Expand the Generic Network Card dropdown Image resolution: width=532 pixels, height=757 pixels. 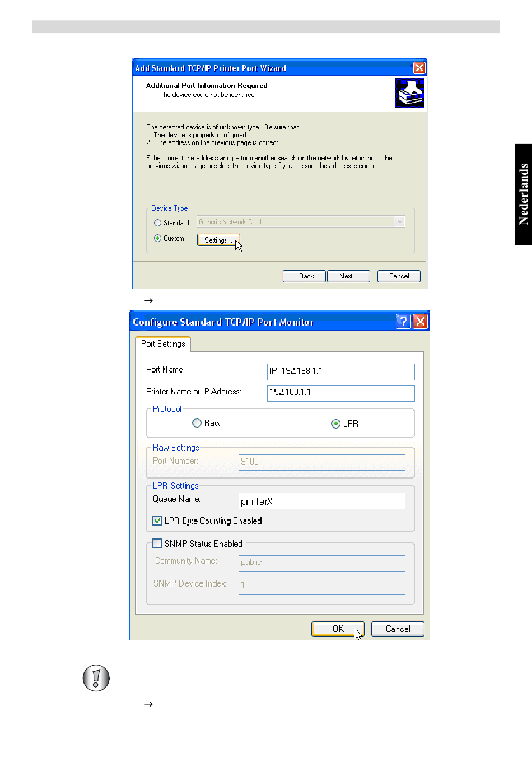(x=399, y=222)
